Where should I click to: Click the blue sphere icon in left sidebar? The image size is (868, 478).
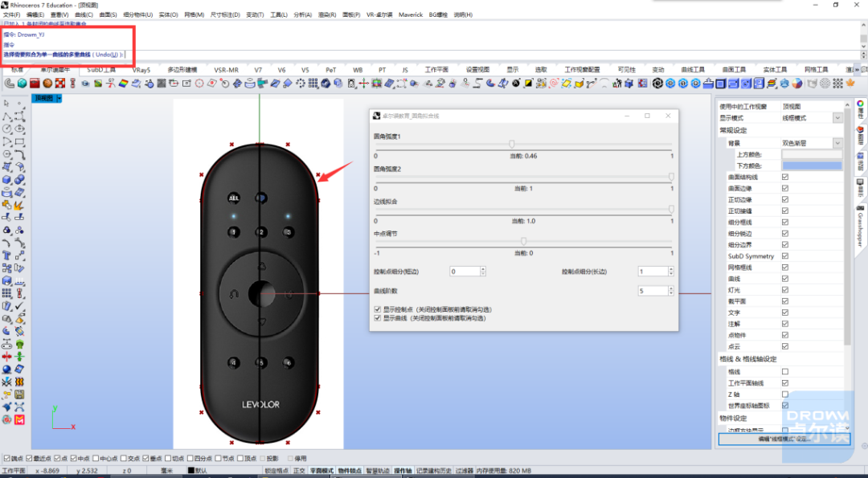point(6,370)
